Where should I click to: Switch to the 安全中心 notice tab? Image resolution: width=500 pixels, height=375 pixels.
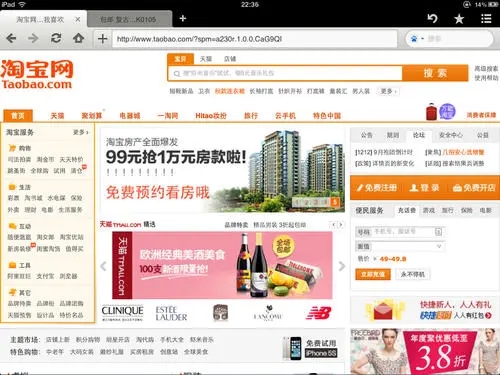tap(451, 135)
